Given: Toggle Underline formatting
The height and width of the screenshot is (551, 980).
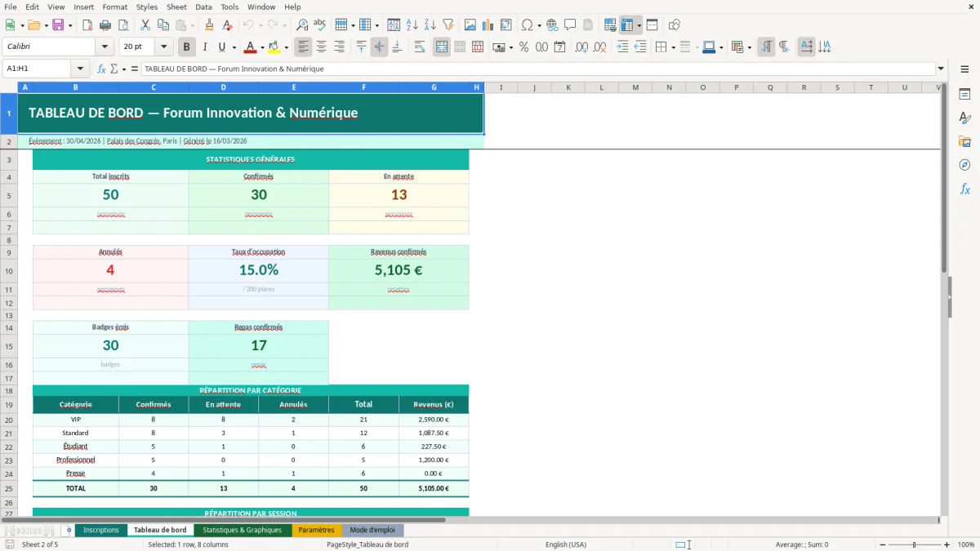Looking at the screenshot, I should pyautogui.click(x=222, y=47).
